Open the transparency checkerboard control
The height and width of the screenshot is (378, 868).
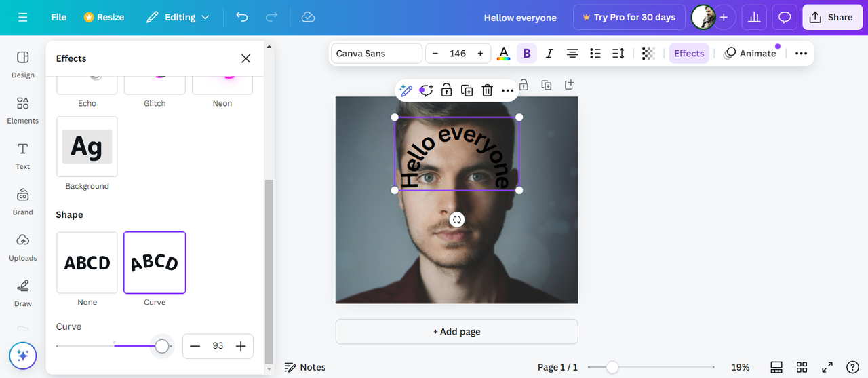(648, 54)
